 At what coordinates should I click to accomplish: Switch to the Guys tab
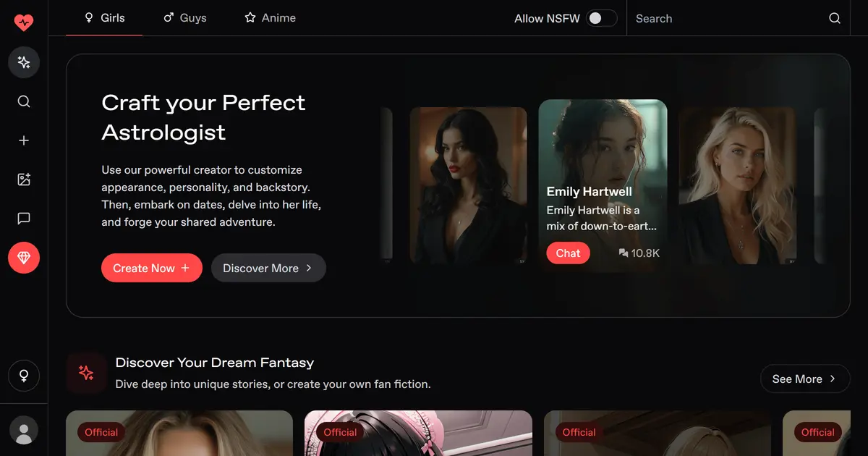click(x=185, y=17)
